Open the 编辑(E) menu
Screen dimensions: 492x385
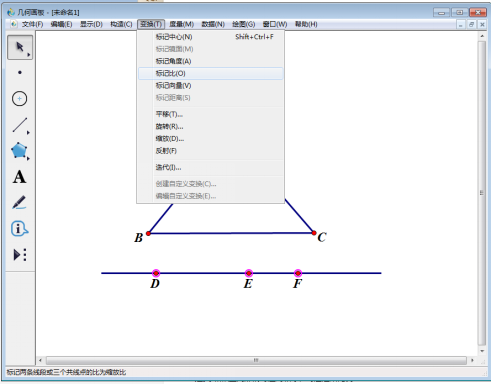pos(61,24)
